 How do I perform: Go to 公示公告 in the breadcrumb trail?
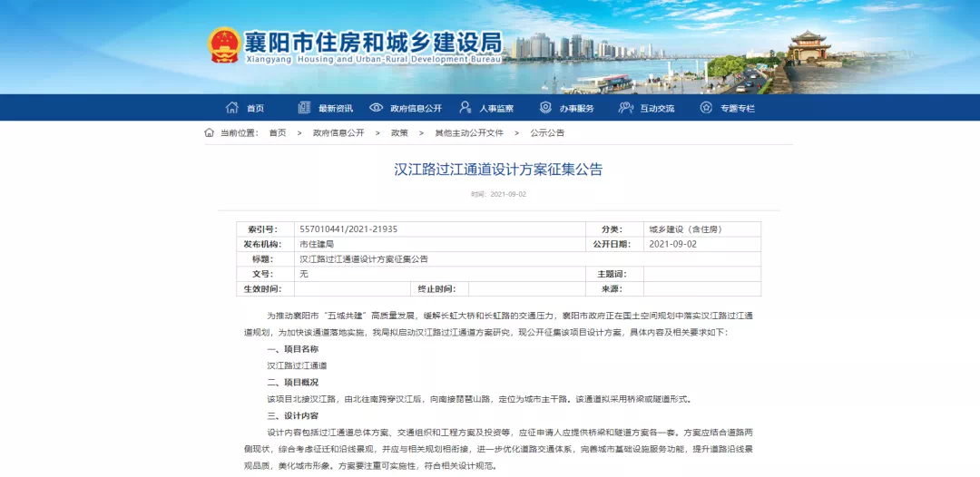547,133
